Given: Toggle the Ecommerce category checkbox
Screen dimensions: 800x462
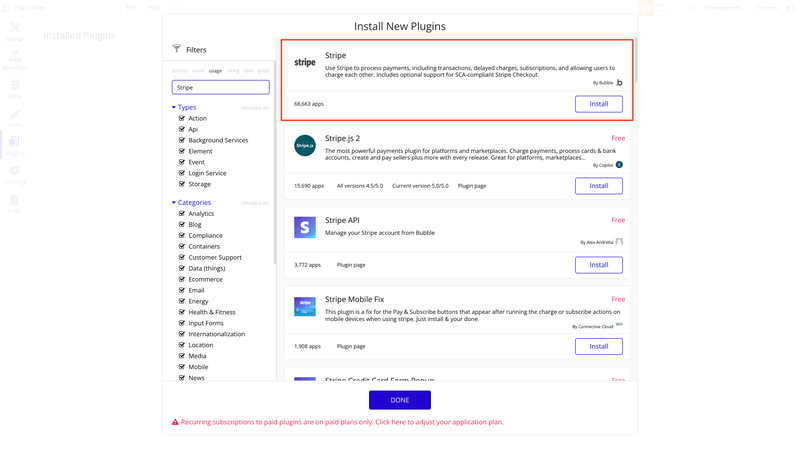Looking at the screenshot, I should tap(182, 279).
